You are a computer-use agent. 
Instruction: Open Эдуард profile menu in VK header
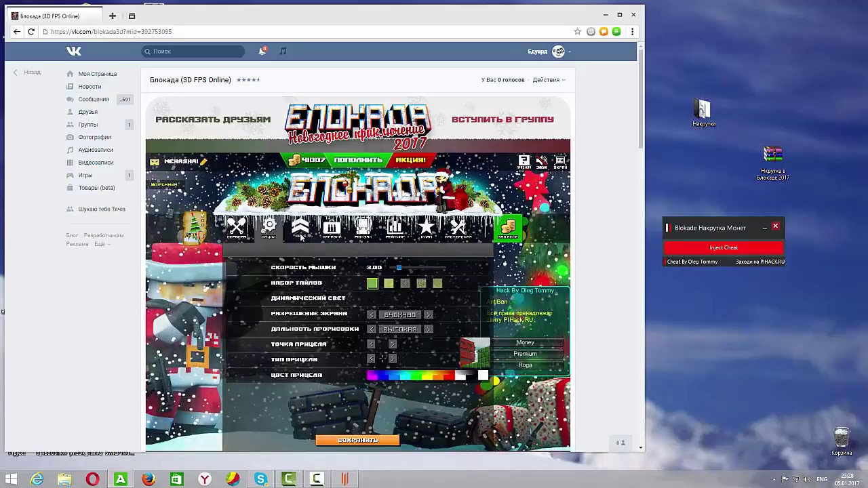(x=549, y=52)
